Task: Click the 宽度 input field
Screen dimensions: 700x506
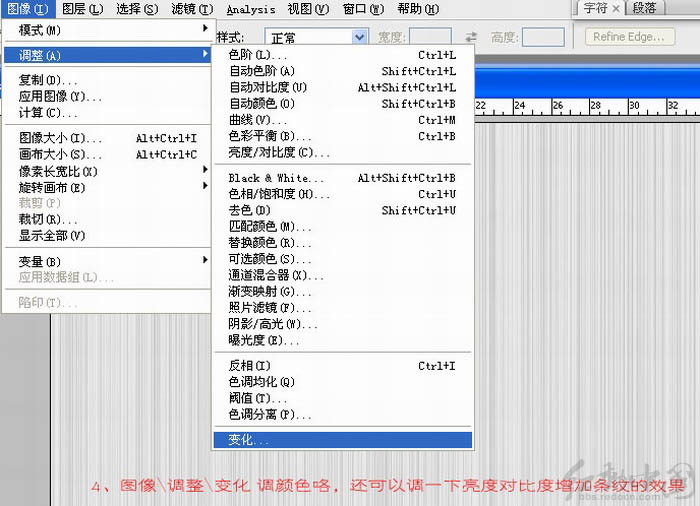Action: [430, 37]
